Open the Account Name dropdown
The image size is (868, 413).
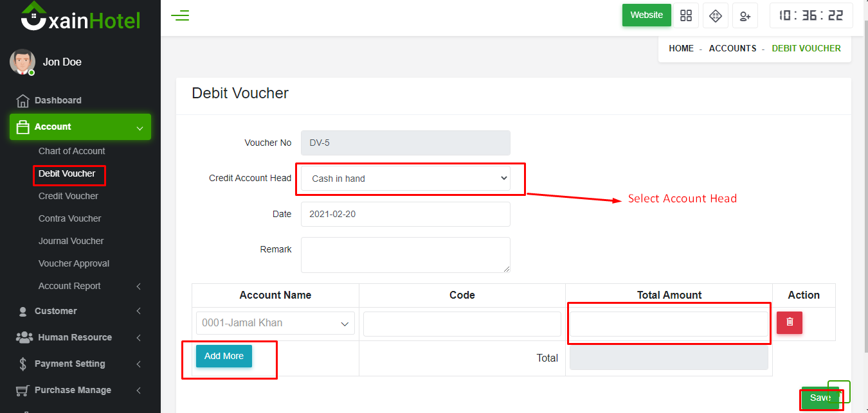click(275, 323)
